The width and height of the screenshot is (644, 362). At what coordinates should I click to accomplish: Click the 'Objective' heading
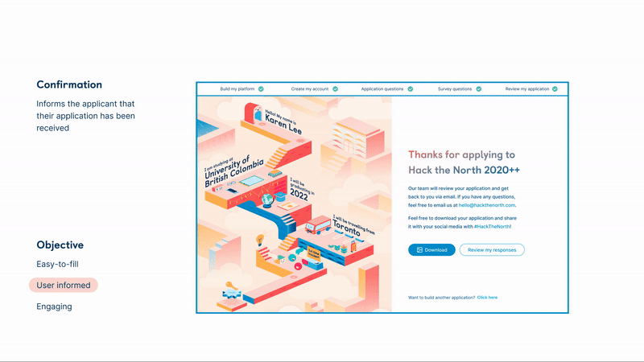coord(60,245)
